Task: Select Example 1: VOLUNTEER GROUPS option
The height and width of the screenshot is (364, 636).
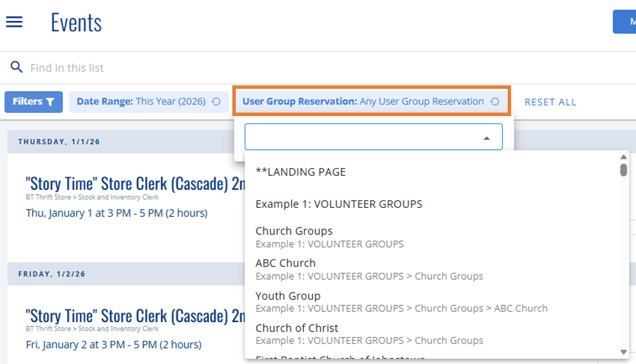Action: [x=339, y=204]
